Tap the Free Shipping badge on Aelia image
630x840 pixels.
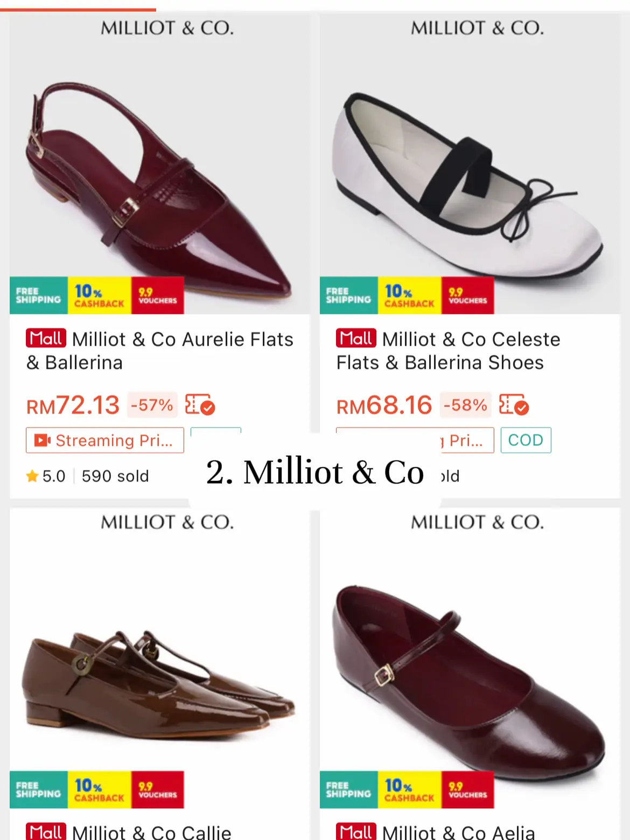348,790
